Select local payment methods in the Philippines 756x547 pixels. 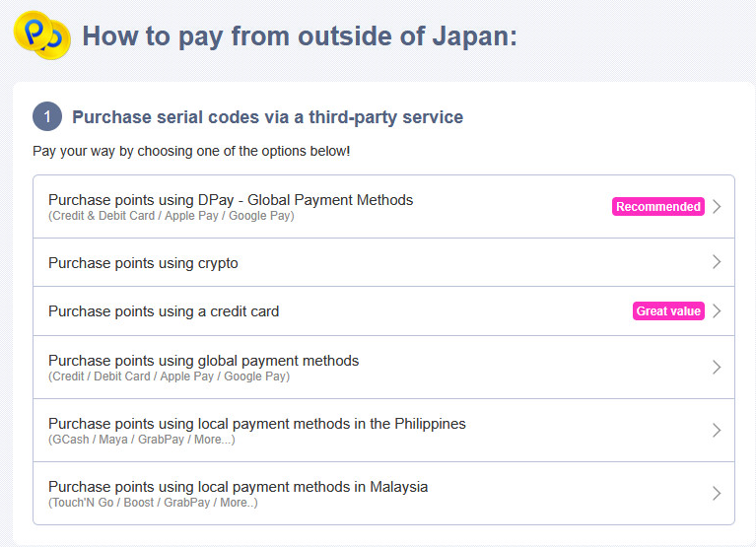256,424
